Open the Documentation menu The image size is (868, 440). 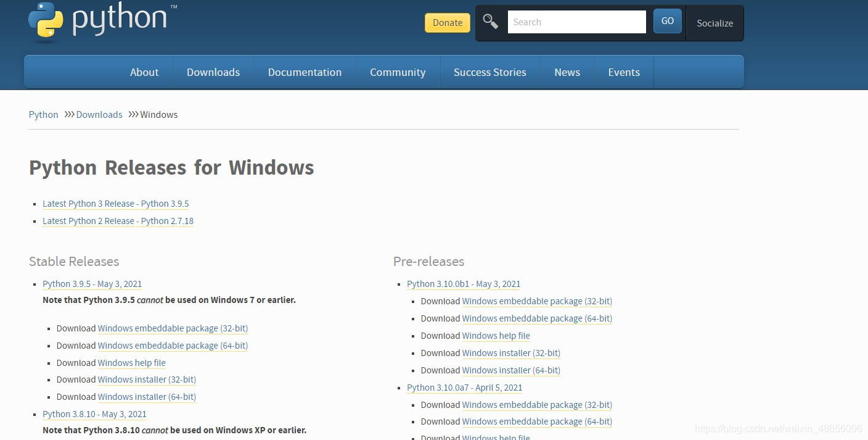(305, 72)
